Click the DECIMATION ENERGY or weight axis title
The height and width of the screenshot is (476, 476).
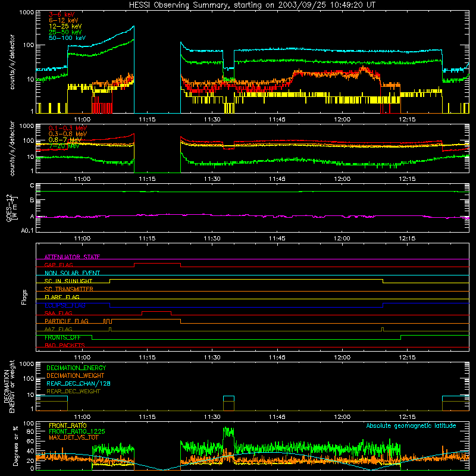pos(9,386)
